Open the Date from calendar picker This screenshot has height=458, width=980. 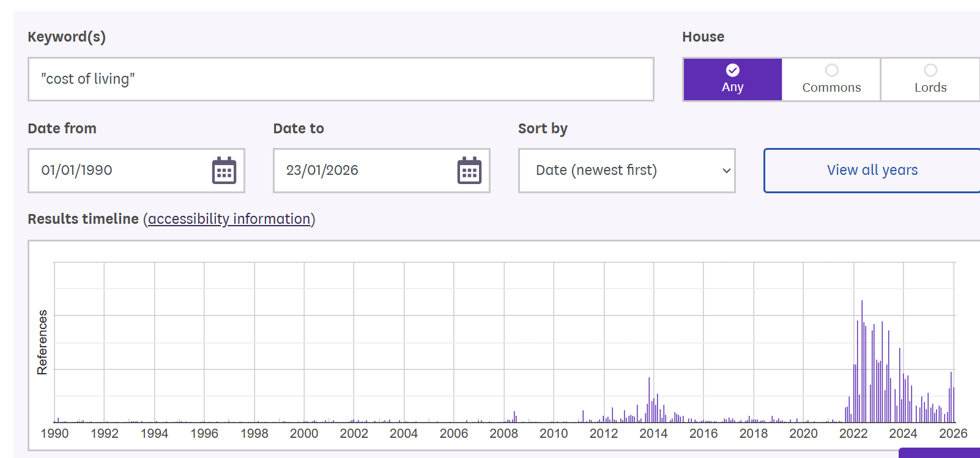pyautogui.click(x=224, y=171)
